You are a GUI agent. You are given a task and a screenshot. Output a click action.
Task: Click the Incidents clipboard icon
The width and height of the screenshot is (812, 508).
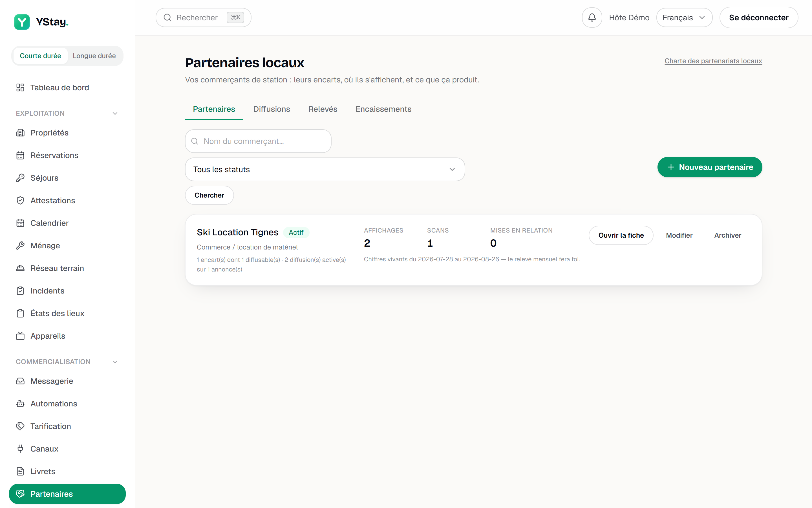click(x=20, y=291)
